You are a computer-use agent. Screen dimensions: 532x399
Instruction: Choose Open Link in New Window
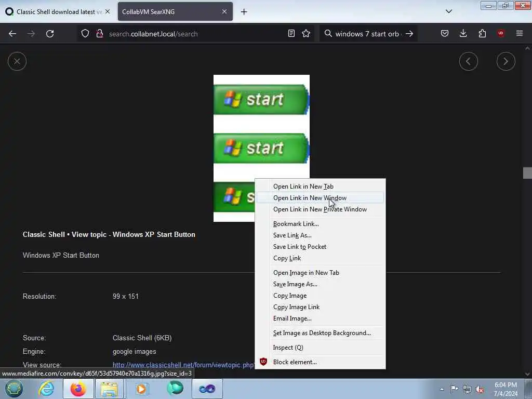coord(320,198)
